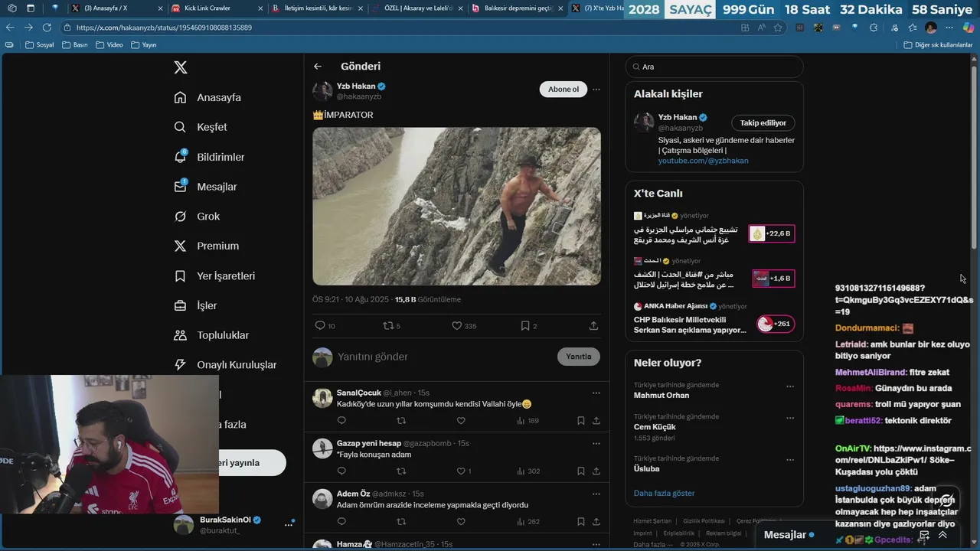Click Daha fazla göster link
The height and width of the screenshot is (551, 980).
pos(664,493)
